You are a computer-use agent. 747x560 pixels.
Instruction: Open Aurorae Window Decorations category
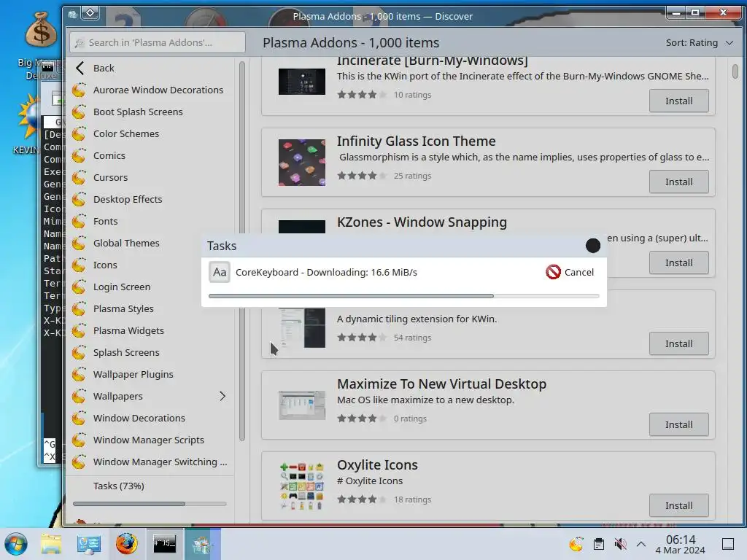pos(150,90)
